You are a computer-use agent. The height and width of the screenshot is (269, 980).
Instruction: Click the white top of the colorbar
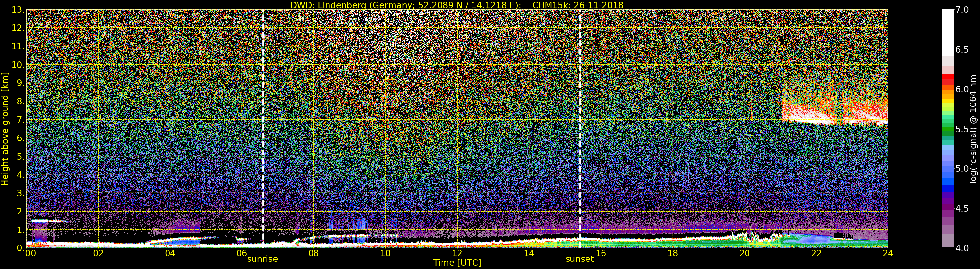point(948,30)
